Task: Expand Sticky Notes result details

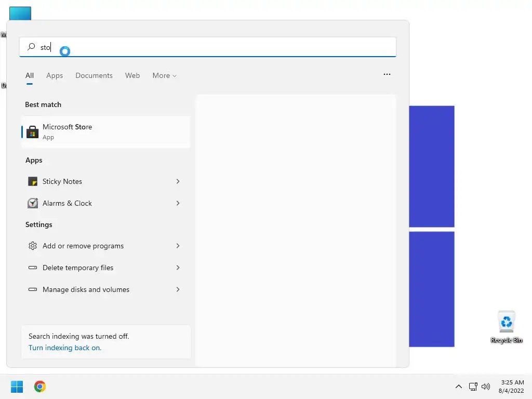Action: 178,181
